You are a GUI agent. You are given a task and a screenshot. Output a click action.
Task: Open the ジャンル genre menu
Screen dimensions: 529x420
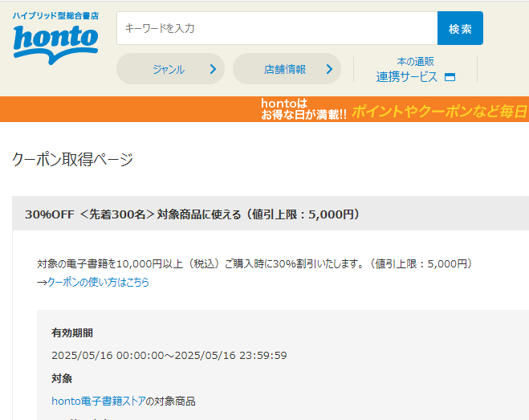point(170,69)
